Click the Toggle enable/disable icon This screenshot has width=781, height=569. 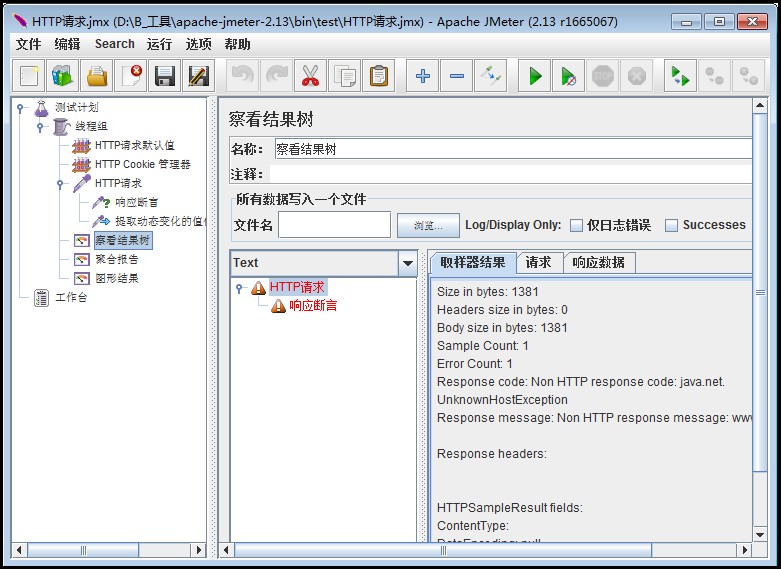coord(491,76)
